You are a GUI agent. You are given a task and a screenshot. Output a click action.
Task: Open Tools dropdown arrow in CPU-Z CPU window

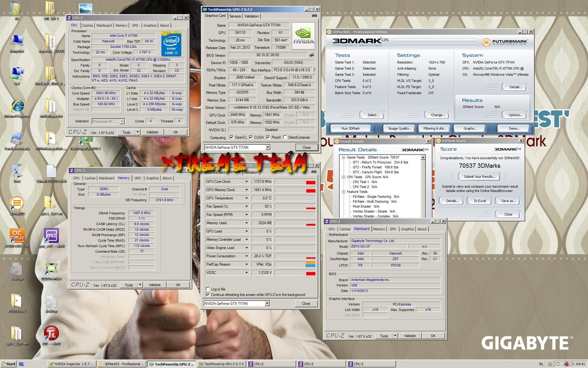(138, 132)
